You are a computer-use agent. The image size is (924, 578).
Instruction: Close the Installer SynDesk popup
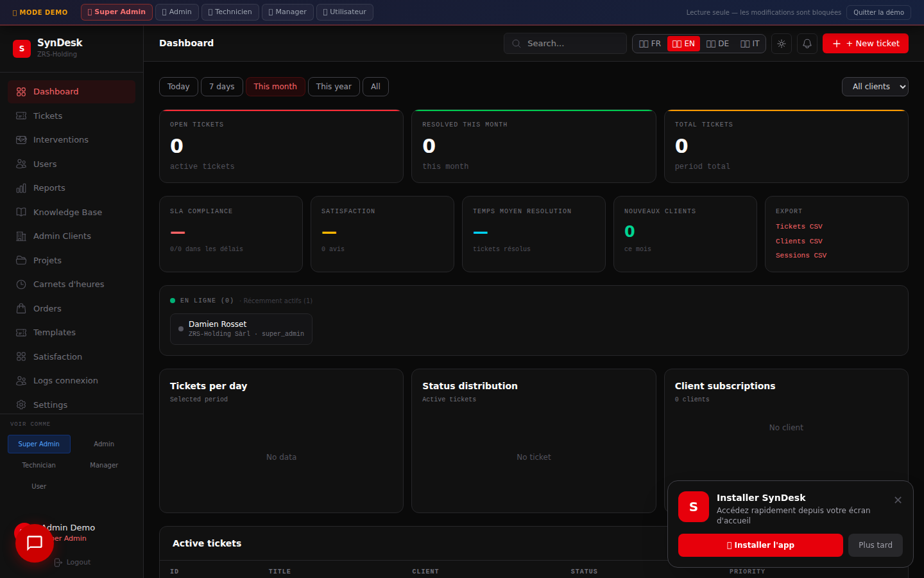click(898, 500)
